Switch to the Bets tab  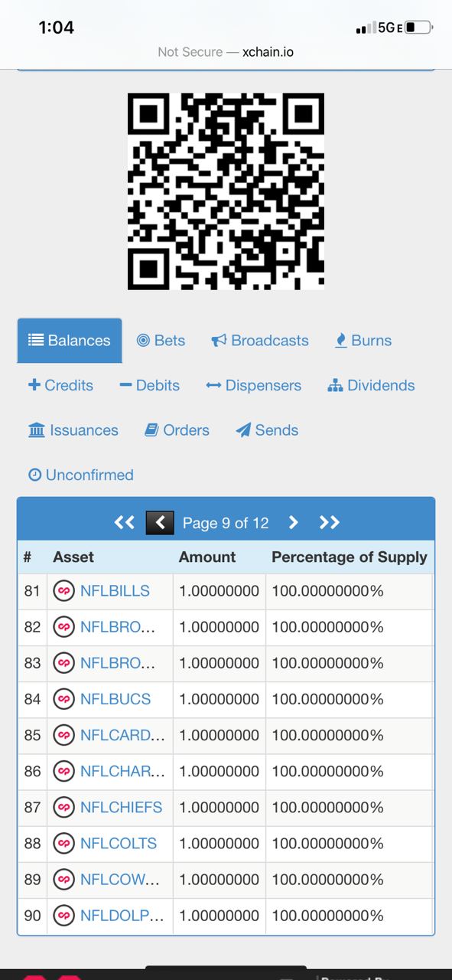(161, 341)
